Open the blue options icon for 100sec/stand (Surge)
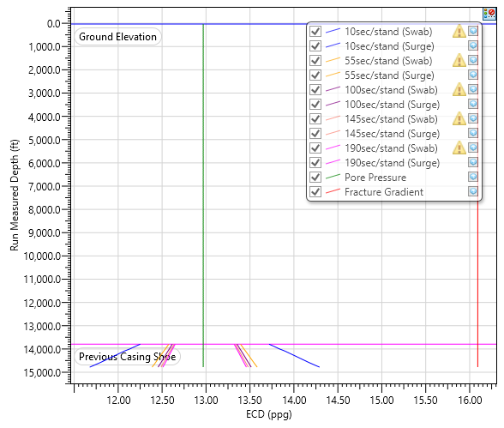Viewport: 504px width, 428px height. click(x=473, y=104)
